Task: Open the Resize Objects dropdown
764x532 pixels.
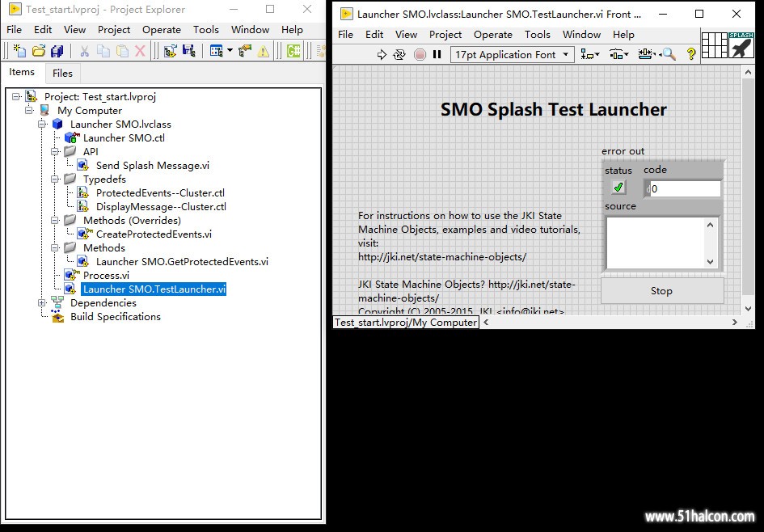Action: pos(647,54)
